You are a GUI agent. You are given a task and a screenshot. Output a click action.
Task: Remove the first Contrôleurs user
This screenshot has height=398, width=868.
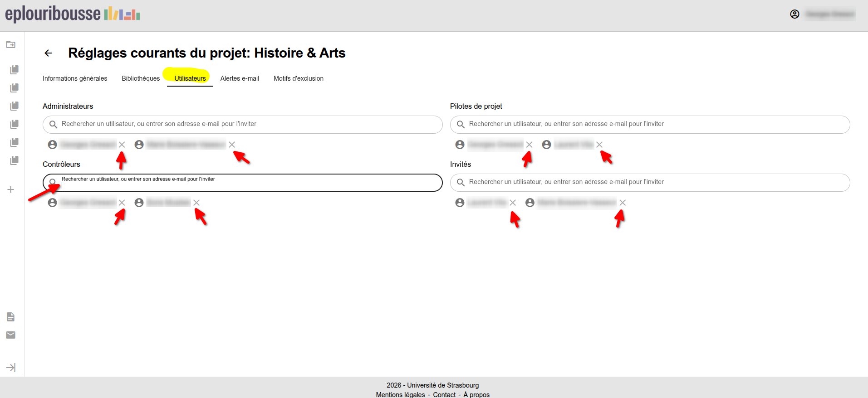pos(122,203)
